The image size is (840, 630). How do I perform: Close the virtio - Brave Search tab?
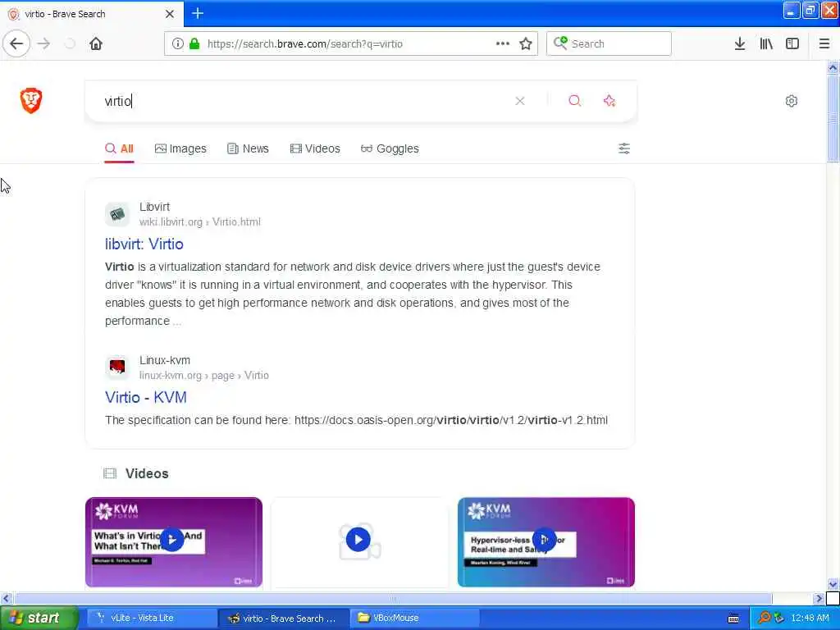pos(169,14)
